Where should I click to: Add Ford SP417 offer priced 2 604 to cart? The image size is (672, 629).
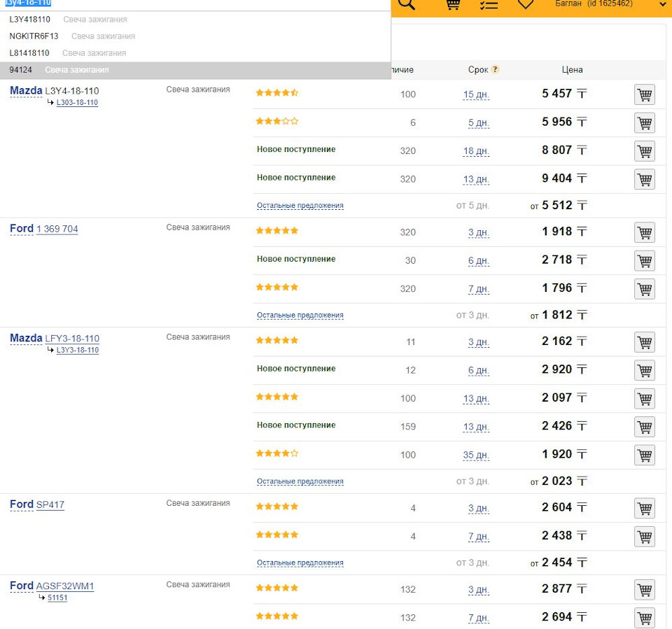point(645,508)
